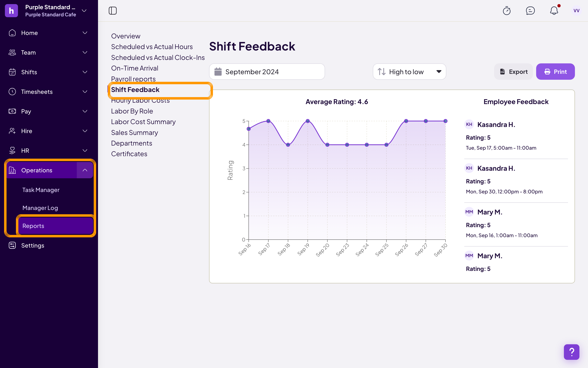Click 'Tue, Sep 17, 5:00am - 11:00am' shift text
The height and width of the screenshot is (368, 588).
pos(501,148)
